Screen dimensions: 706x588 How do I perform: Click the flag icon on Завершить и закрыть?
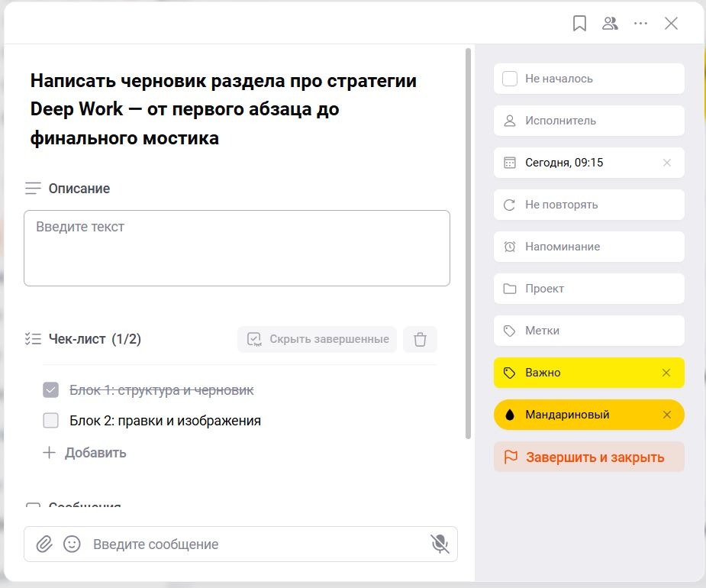(511, 457)
